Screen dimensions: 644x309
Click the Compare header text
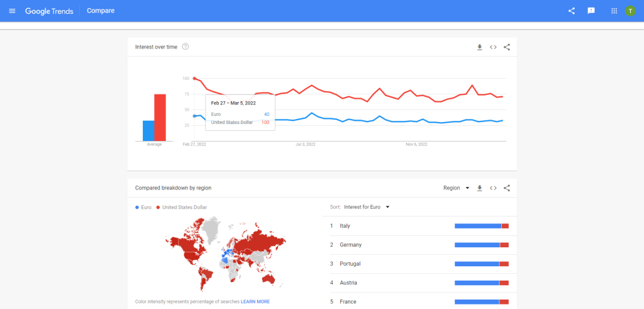click(101, 11)
